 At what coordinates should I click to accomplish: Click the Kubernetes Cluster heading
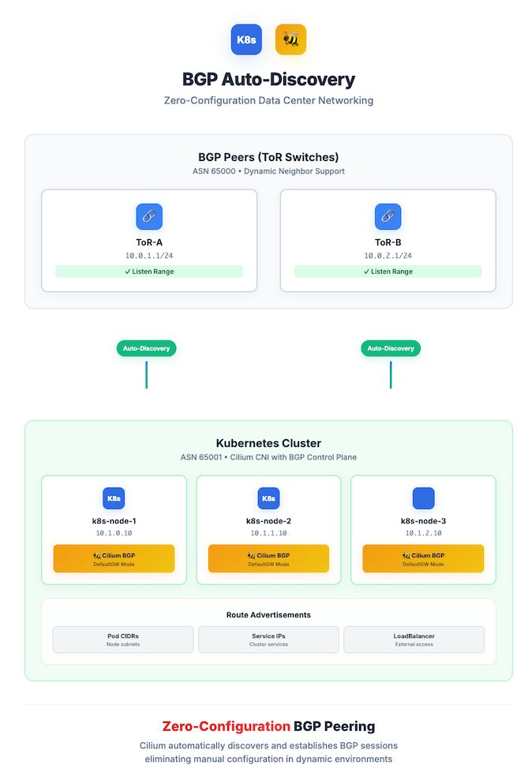268,444
